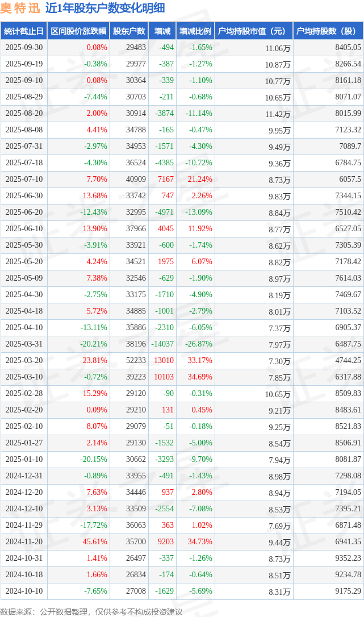The image size is (364, 617).
Task: Select the 9352.23 average shares cell
Action: 348,558
